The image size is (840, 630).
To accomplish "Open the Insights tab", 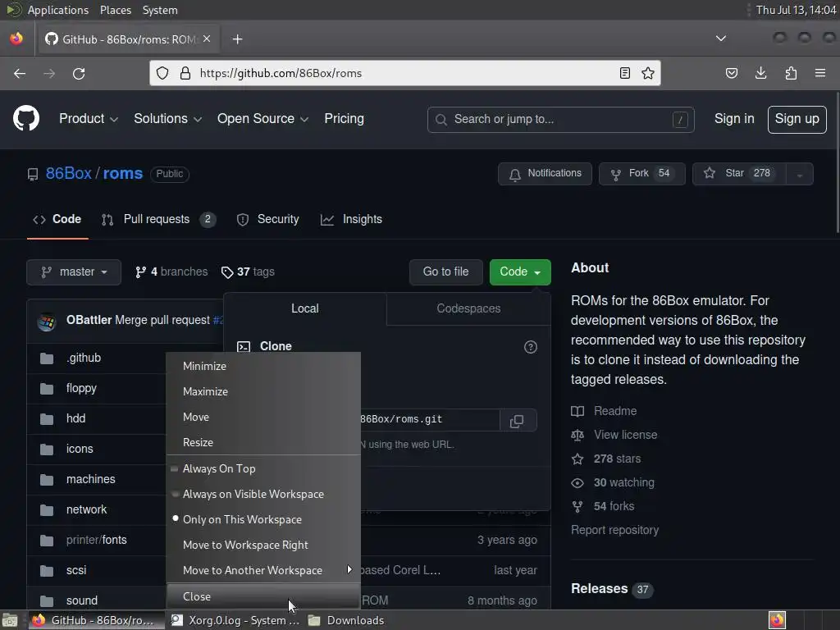I will tap(351, 220).
